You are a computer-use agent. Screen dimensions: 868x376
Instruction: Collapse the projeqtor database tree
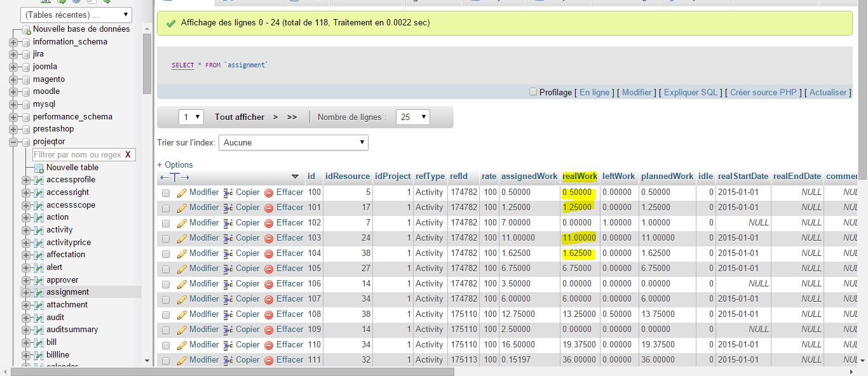coord(13,142)
